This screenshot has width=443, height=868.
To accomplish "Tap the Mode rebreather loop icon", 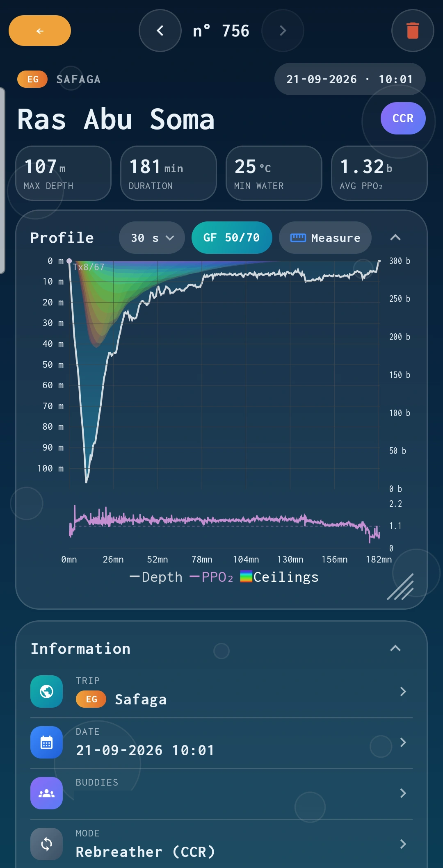I will pos(46,844).
